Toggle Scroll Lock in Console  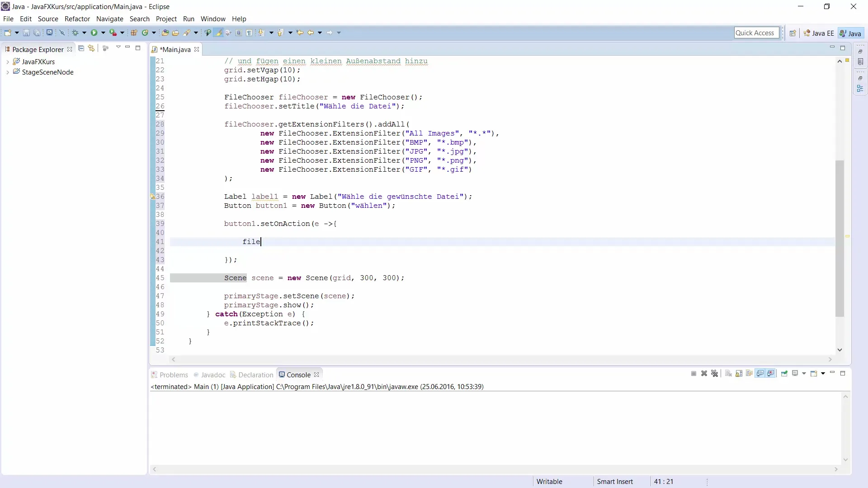(739, 374)
